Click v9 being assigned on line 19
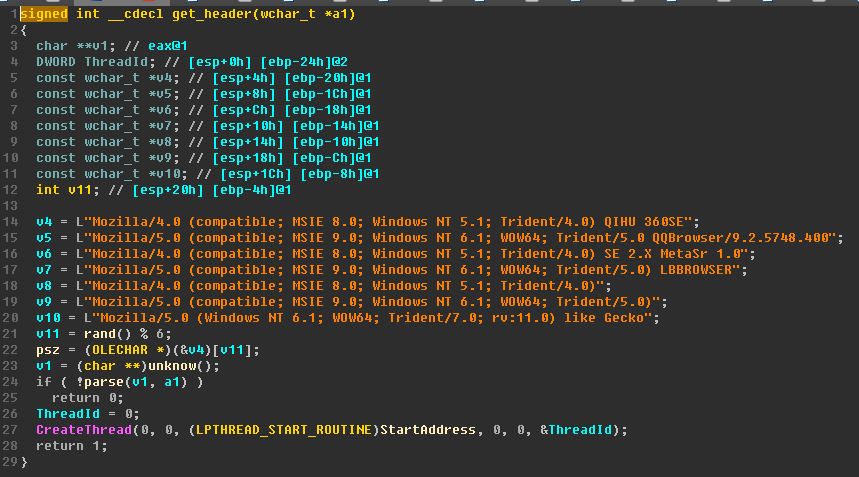The width and height of the screenshot is (859, 477). point(44,302)
